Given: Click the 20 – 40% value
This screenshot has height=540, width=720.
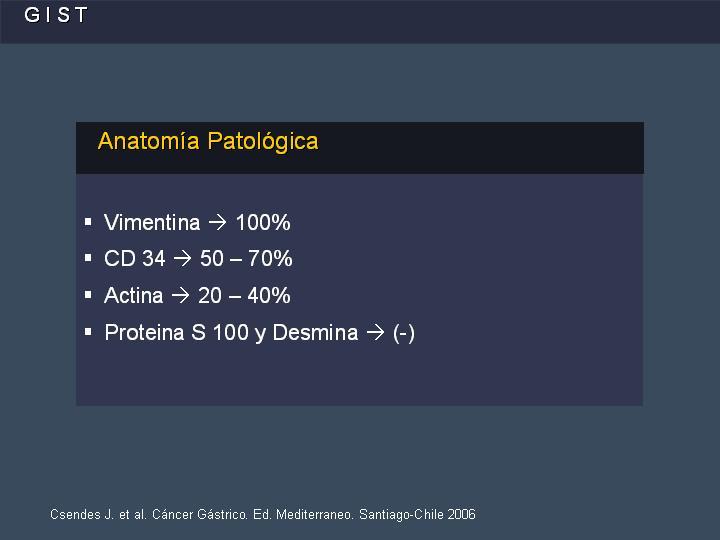Looking at the screenshot, I should click(244, 295).
